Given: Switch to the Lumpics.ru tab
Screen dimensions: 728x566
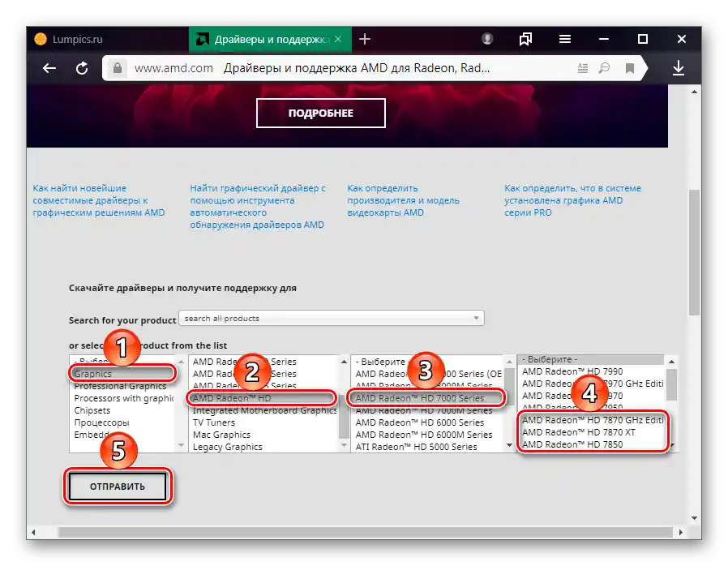Looking at the screenshot, I should pyautogui.click(x=108, y=40).
